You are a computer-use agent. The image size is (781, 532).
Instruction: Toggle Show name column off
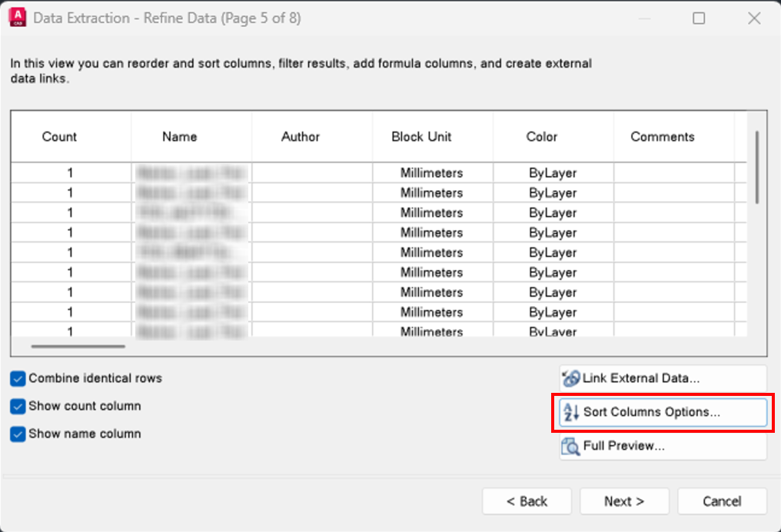tap(17, 434)
